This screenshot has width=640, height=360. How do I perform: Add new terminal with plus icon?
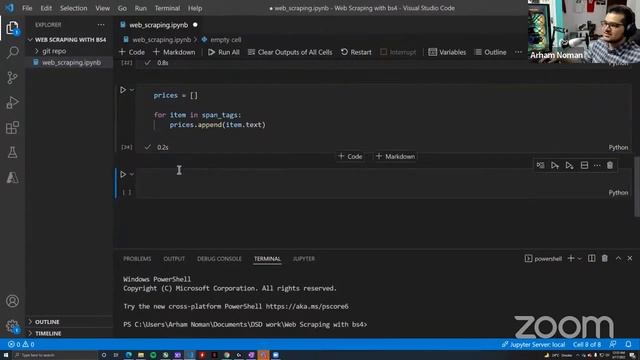pyautogui.click(x=571, y=258)
